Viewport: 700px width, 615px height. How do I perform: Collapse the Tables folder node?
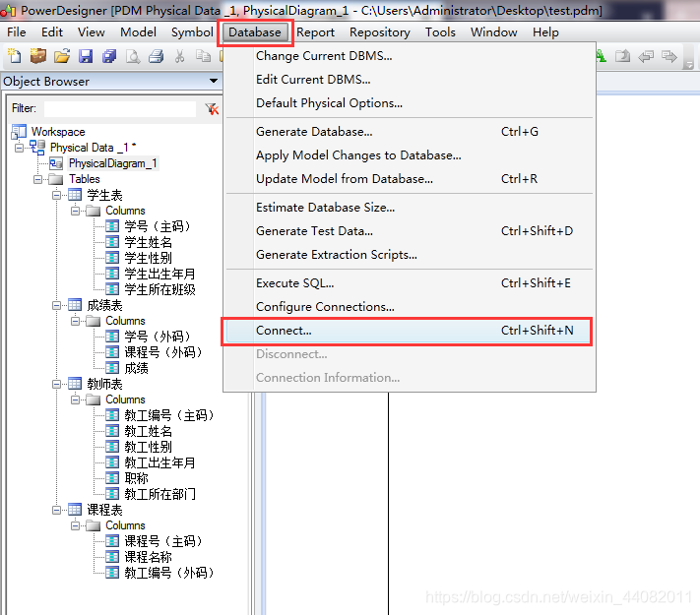[x=38, y=179]
